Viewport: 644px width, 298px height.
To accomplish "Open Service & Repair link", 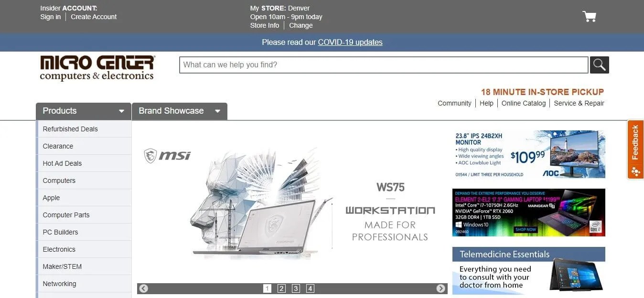I will [x=579, y=103].
